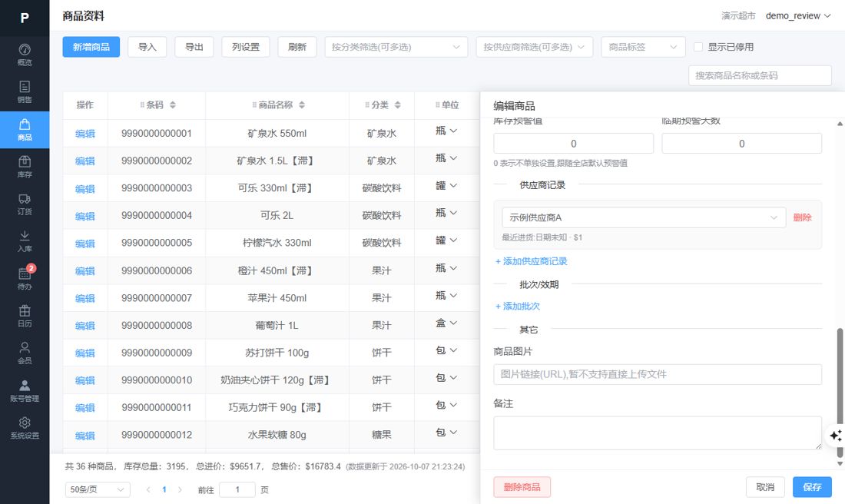Click scrollbar up arrow in edit panel
The image size is (845, 504).
(x=840, y=124)
